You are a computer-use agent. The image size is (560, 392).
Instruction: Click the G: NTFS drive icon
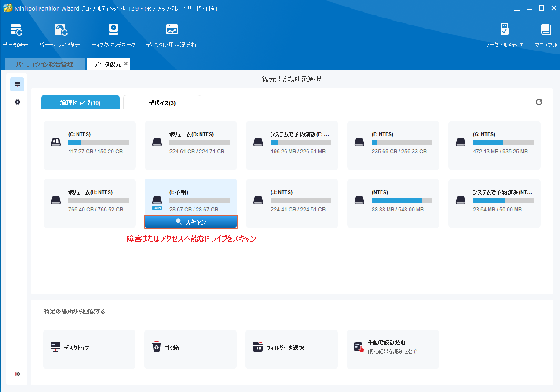pos(461,142)
